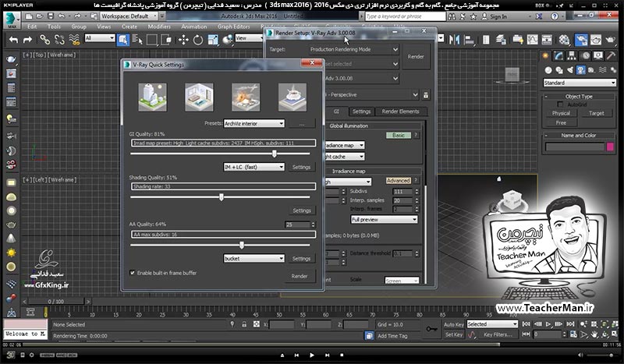Open Shading Quality Settings button

302,210
